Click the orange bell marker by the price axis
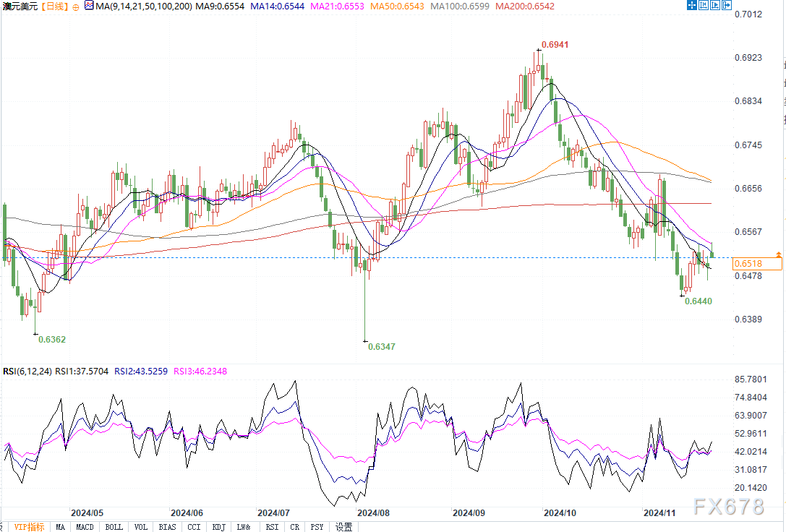Screen dimensions: 786x532 pos(778,254)
